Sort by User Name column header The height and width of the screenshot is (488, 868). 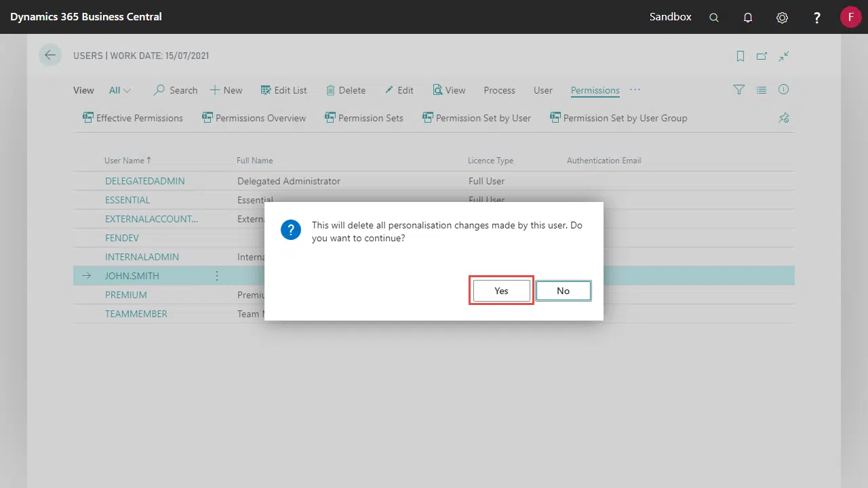[x=124, y=161]
